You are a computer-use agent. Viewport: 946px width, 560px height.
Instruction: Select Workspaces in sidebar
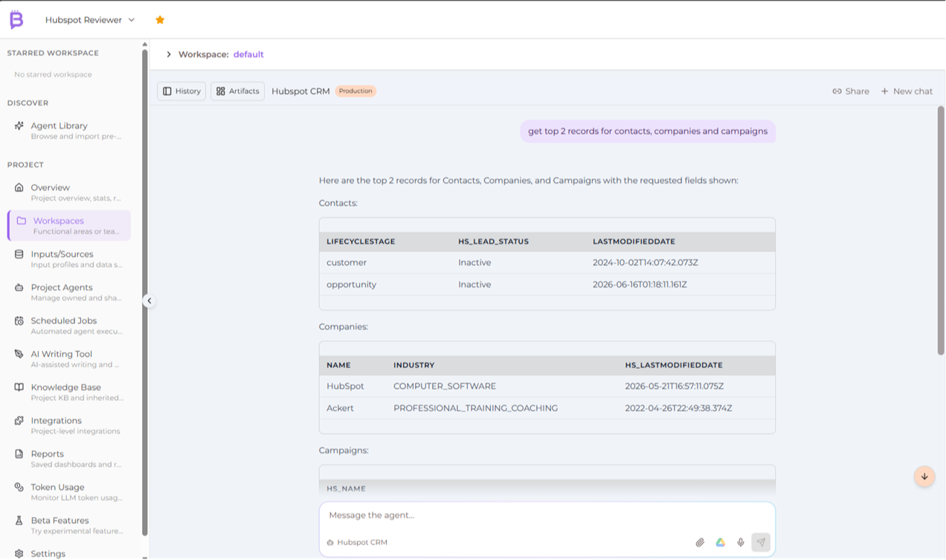click(x=71, y=225)
